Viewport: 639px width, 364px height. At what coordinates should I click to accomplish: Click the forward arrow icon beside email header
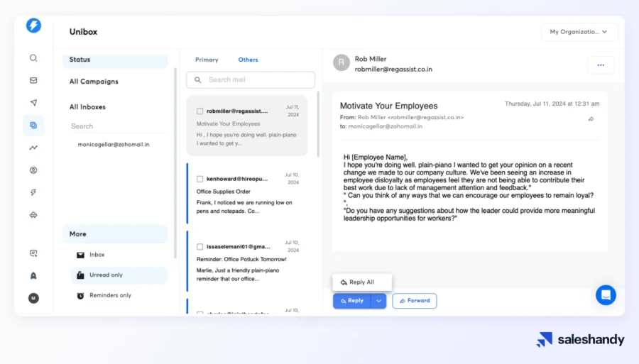591,119
